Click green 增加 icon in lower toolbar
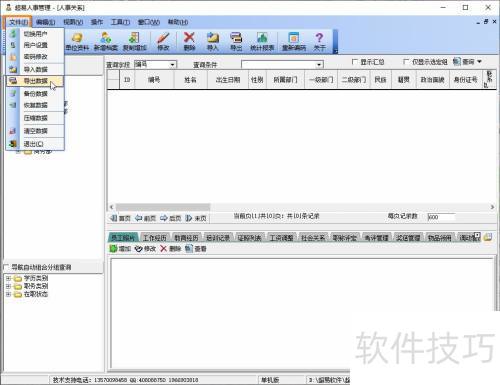 (x=120, y=249)
